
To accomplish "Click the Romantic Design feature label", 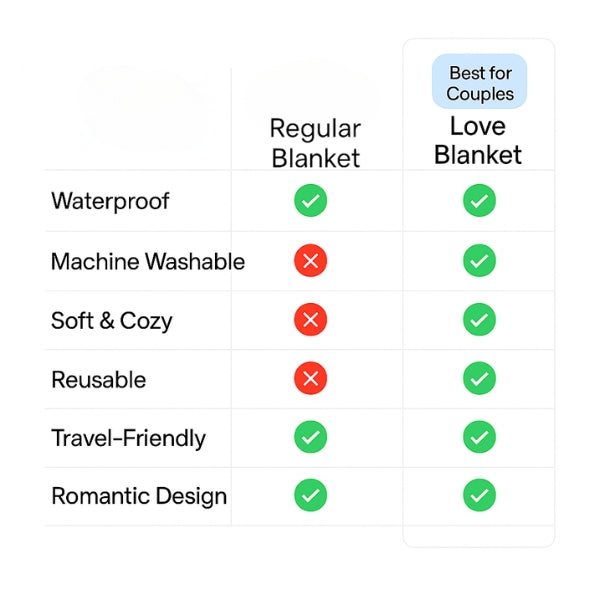I will coord(139,496).
